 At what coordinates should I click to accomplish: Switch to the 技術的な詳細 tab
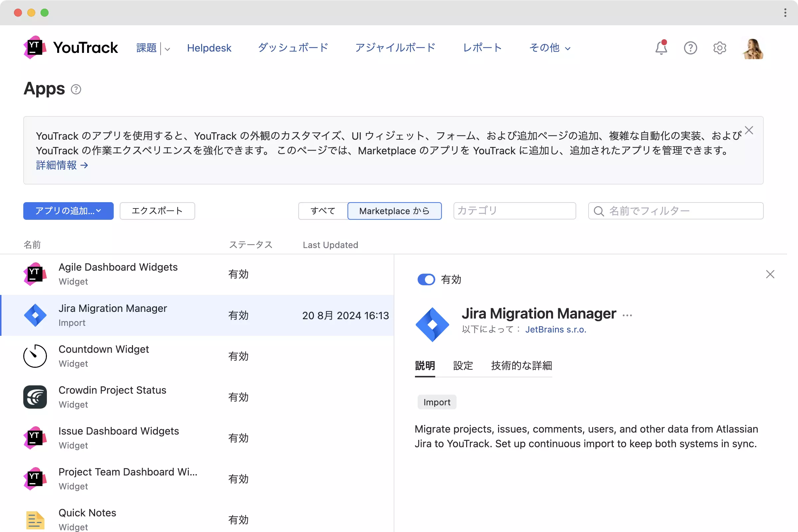pos(521,366)
